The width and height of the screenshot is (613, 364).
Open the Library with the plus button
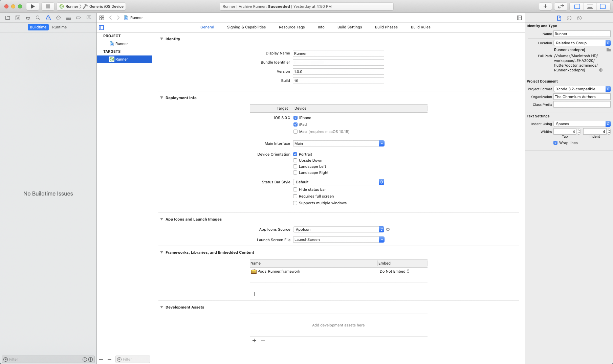tap(545, 6)
